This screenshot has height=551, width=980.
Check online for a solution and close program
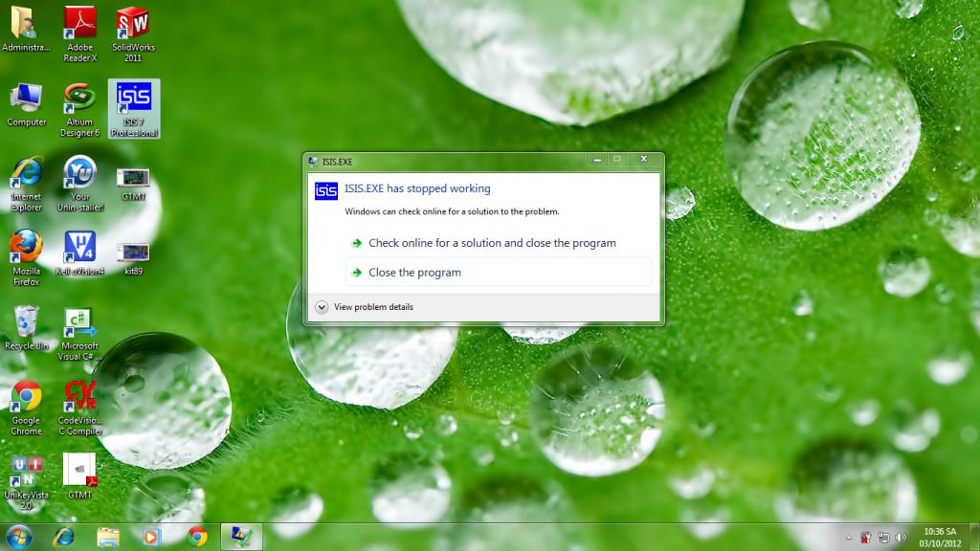tap(498, 243)
